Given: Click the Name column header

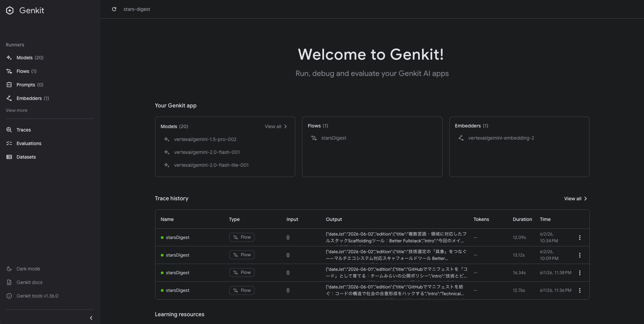Looking at the screenshot, I should pos(167,219).
